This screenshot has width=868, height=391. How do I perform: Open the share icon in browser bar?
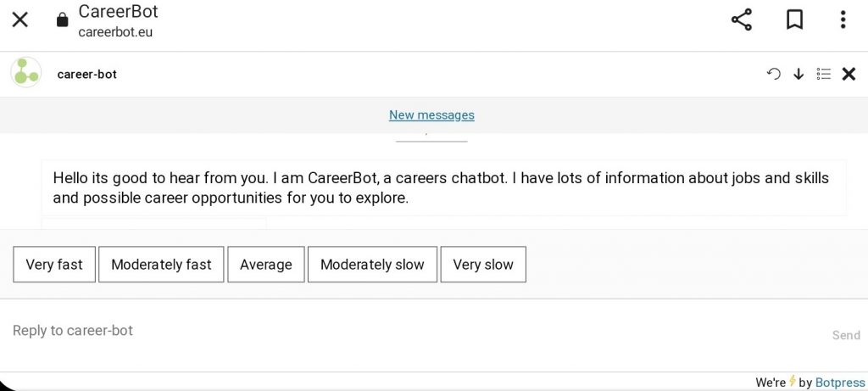tap(741, 20)
